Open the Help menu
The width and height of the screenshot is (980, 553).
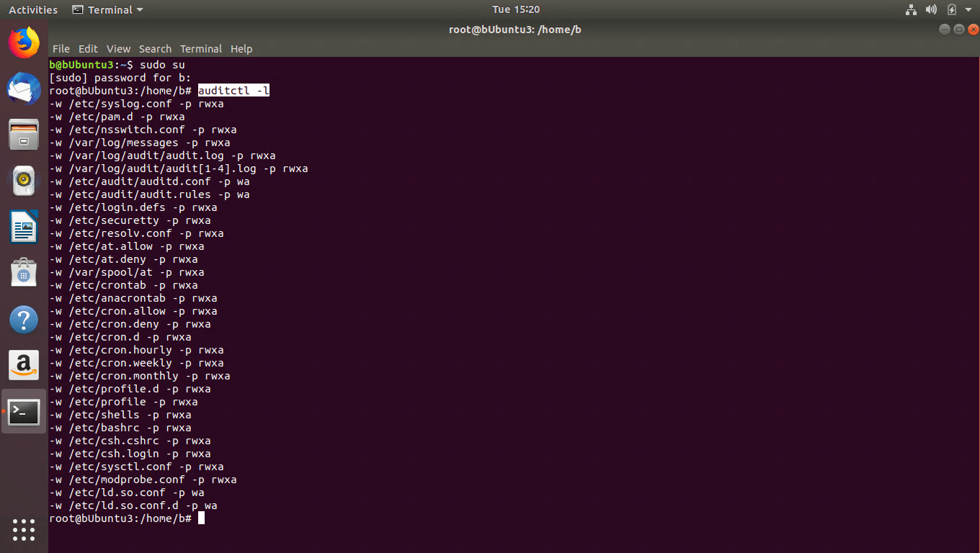pos(241,49)
